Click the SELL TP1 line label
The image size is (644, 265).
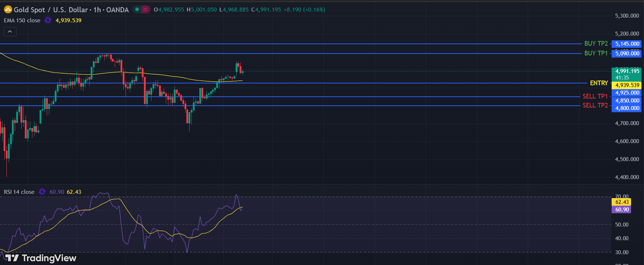[x=595, y=96]
